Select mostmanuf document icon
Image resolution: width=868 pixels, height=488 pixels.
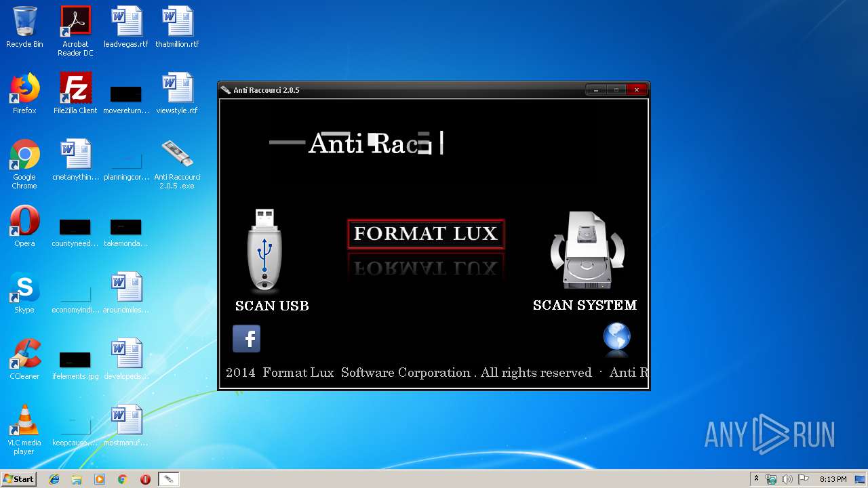[x=126, y=426]
